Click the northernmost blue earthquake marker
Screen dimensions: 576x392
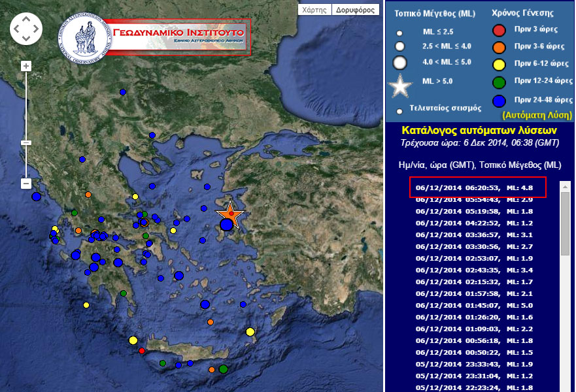click(122, 92)
